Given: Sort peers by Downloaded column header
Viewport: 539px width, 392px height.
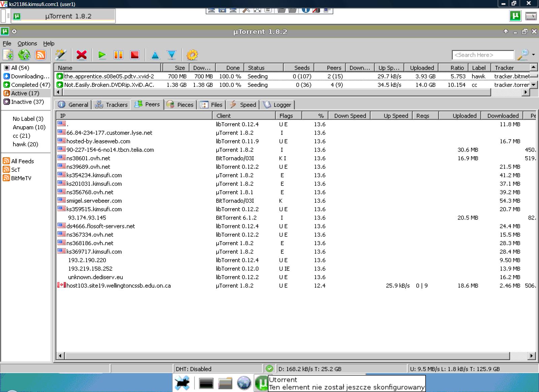Looking at the screenshot, I should point(502,116).
